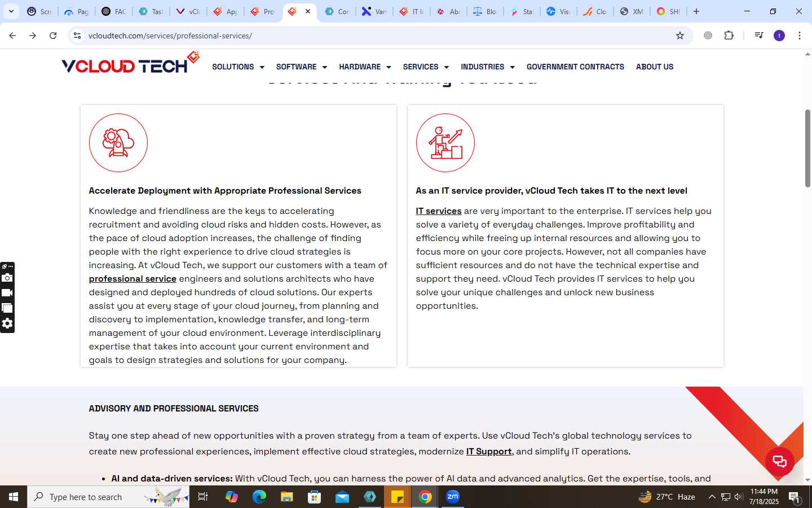The width and height of the screenshot is (812, 508).
Task: Open Chrome three-dot menu
Action: tap(800, 36)
